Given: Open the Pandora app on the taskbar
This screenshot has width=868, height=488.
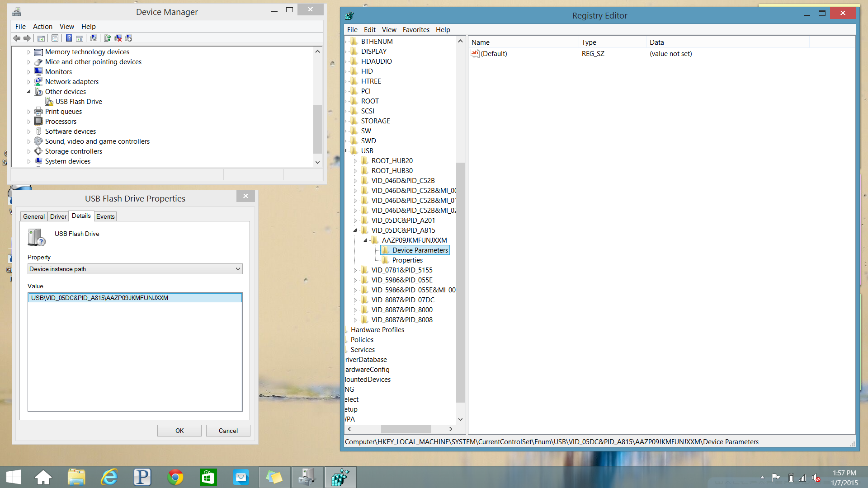Looking at the screenshot, I should (x=142, y=477).
